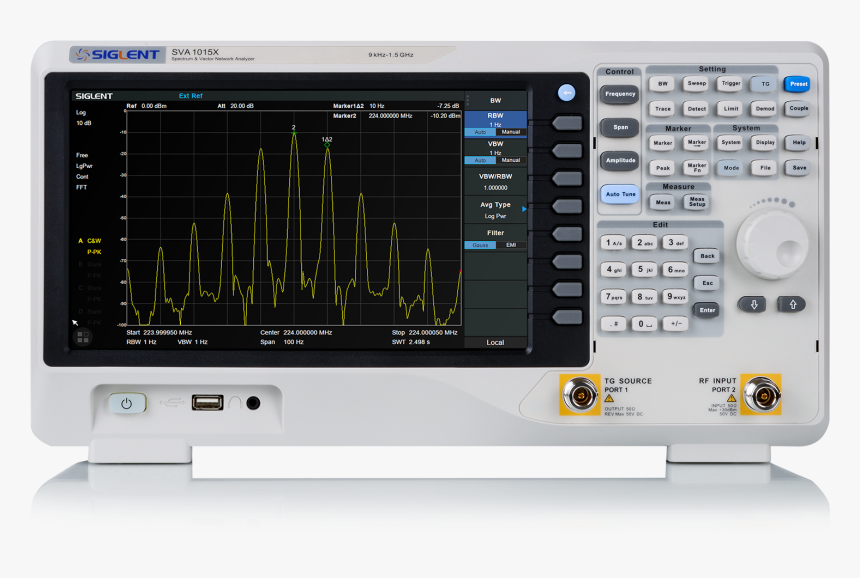Push the power button

point(127,404)
